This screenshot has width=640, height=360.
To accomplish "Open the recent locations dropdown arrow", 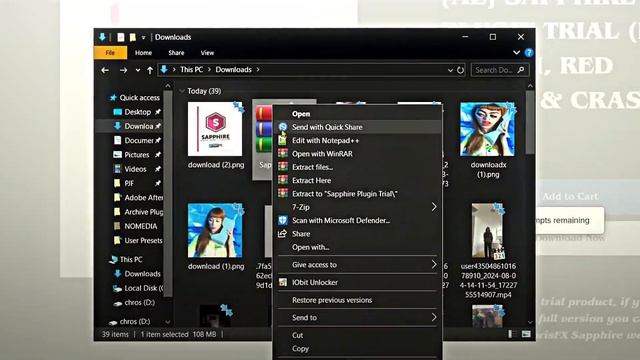I will (x=138, y=70).
